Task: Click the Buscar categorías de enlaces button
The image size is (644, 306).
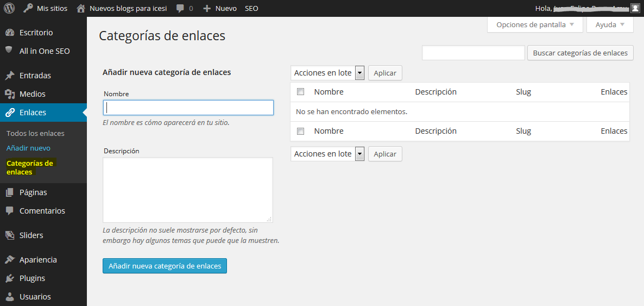Action: coord(580,53)
